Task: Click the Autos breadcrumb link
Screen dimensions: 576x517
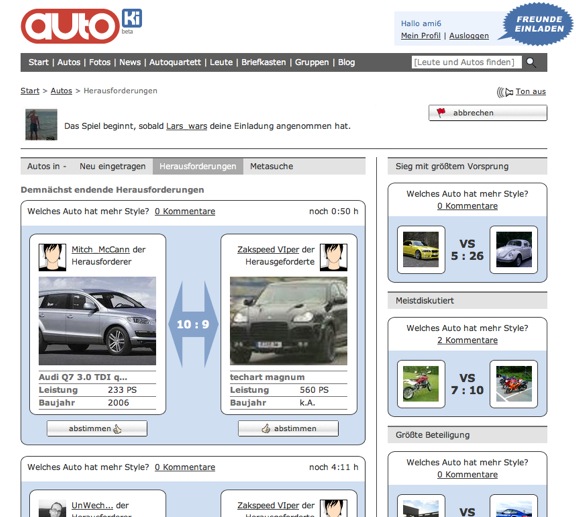Action: click(61, 91)
